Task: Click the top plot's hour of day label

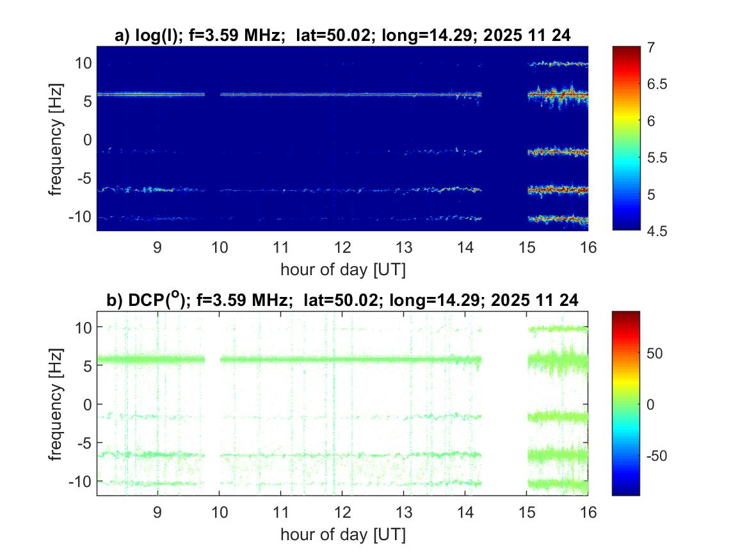Action: 342,269
